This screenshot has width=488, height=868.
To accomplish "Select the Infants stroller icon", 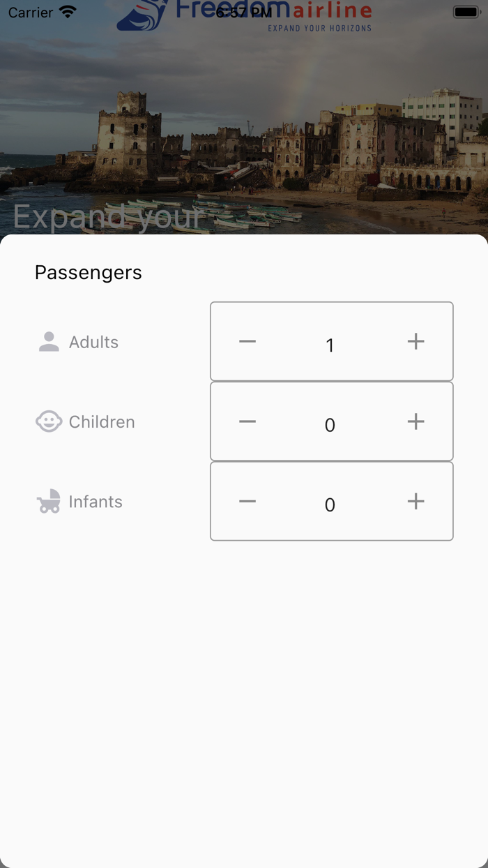I will coord(48,501).
